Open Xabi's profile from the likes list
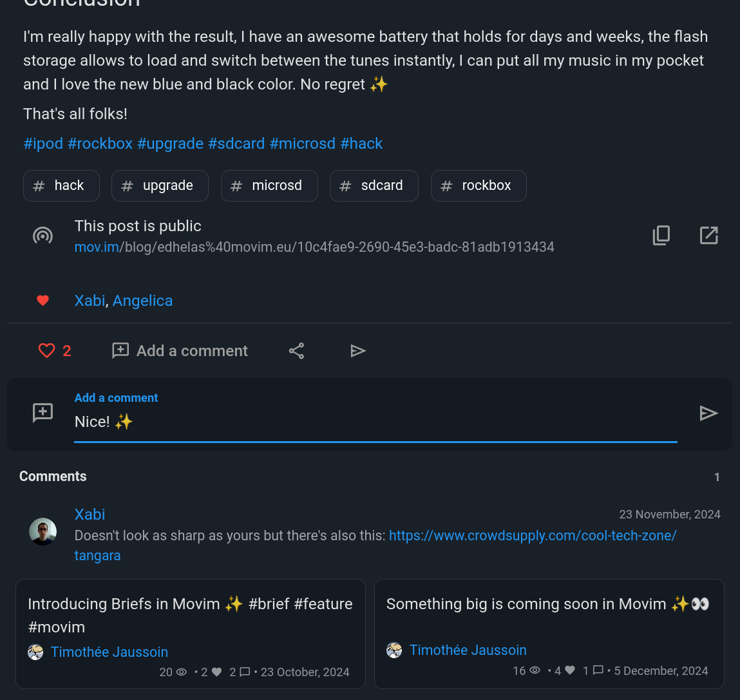This screenshot has width=740, height=700. (x=90, y=301)
